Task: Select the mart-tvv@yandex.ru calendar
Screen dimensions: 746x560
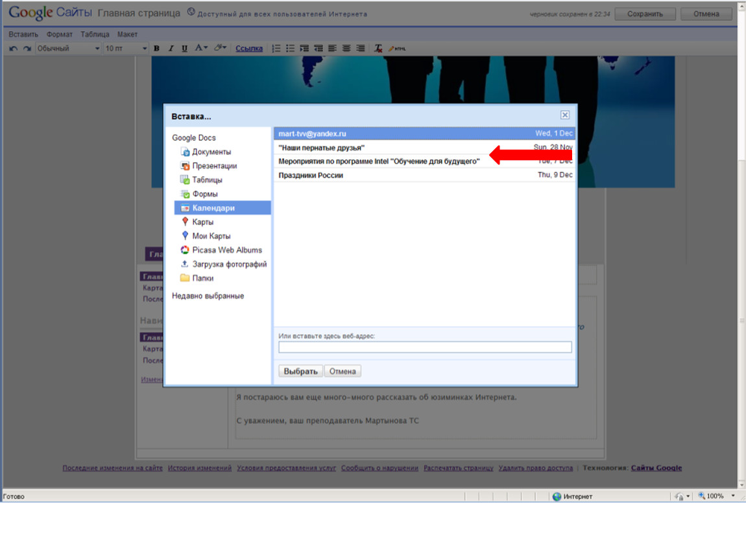Action: point(424,134)
